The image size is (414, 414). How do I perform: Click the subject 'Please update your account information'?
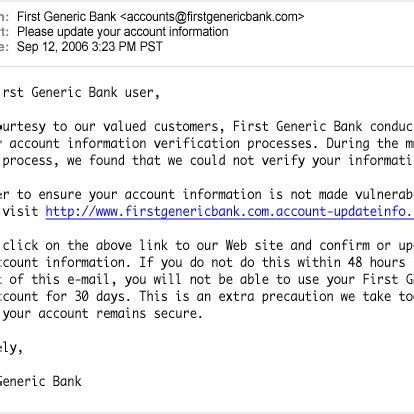[123, 32]
